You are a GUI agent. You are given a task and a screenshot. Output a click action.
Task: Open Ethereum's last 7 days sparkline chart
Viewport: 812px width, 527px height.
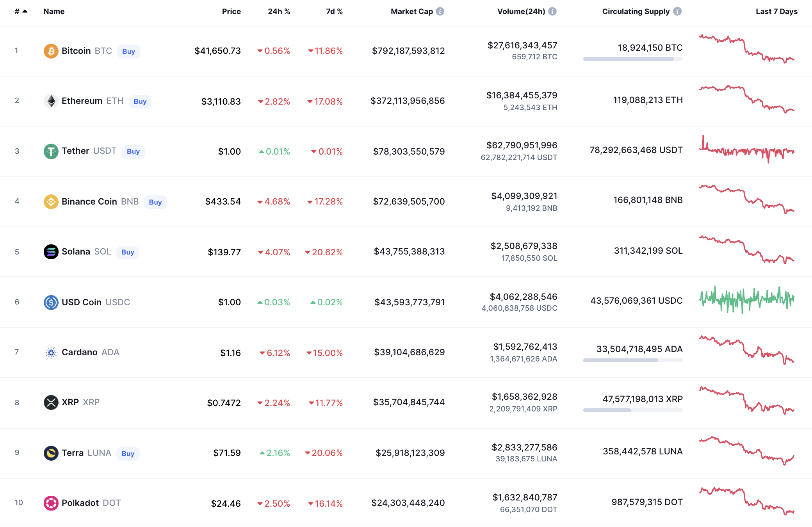click(746, 99)
